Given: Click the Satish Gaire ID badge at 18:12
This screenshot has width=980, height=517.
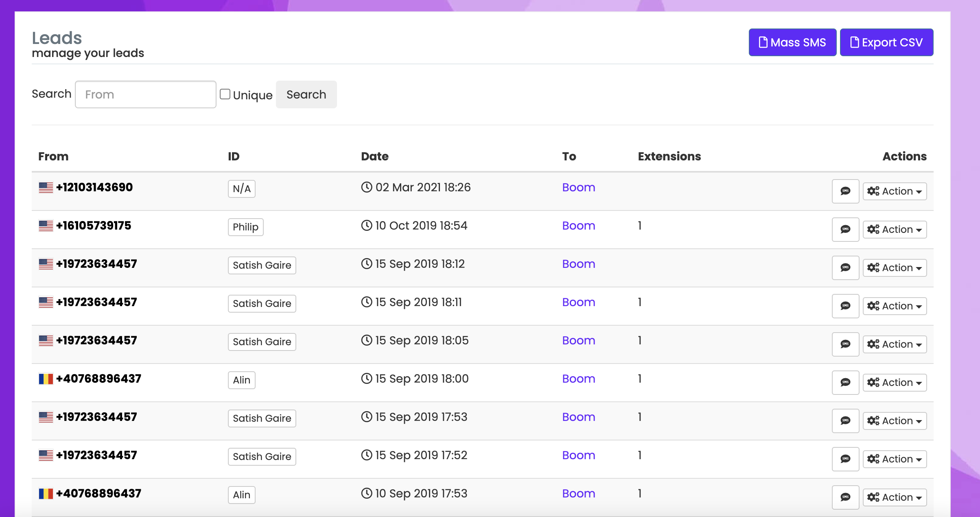Looking at the screenshot, I should 262,265.
